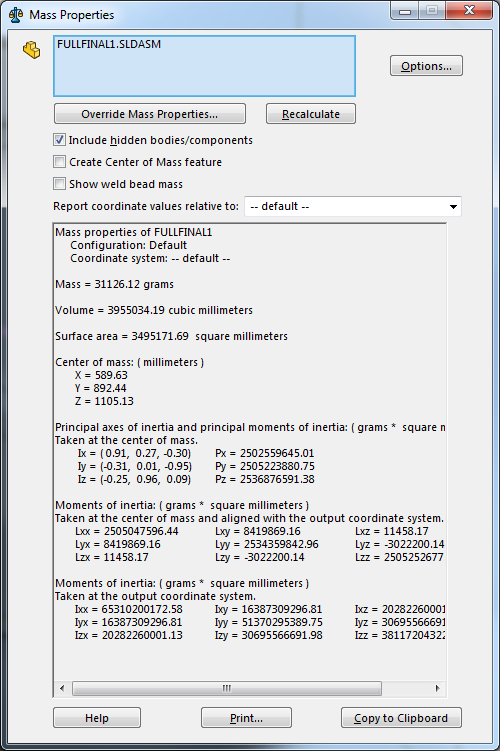Viewport: 500px width, 751px height.
Task: Click the Mass = 31126.12 grams line
Action: [114, 284]
